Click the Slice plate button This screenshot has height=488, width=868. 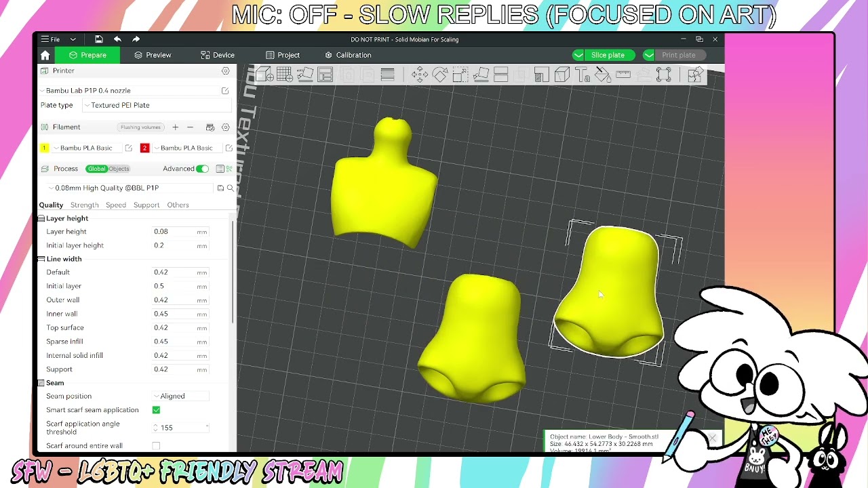(608, 55)
